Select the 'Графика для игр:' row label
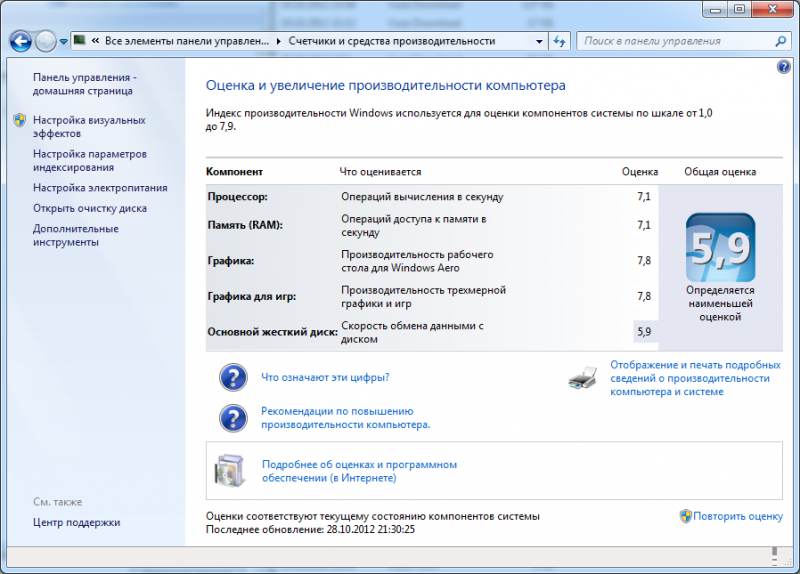800x574 pixels. (x=252, y=296)
